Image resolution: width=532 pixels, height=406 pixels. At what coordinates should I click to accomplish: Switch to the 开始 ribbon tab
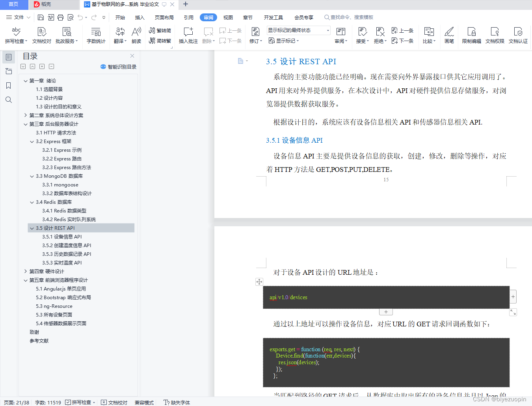[120, 17]
